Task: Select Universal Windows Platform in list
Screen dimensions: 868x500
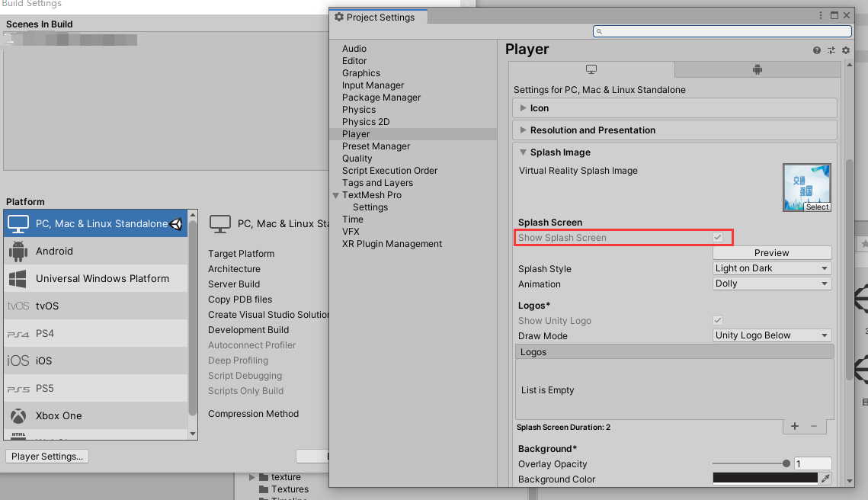Action: 96,278
